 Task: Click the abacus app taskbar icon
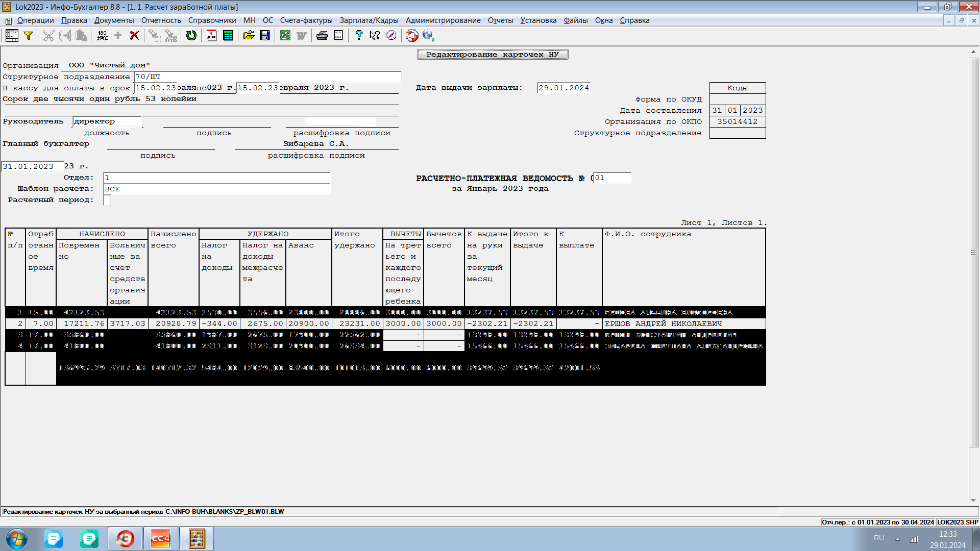pos(197,539)
